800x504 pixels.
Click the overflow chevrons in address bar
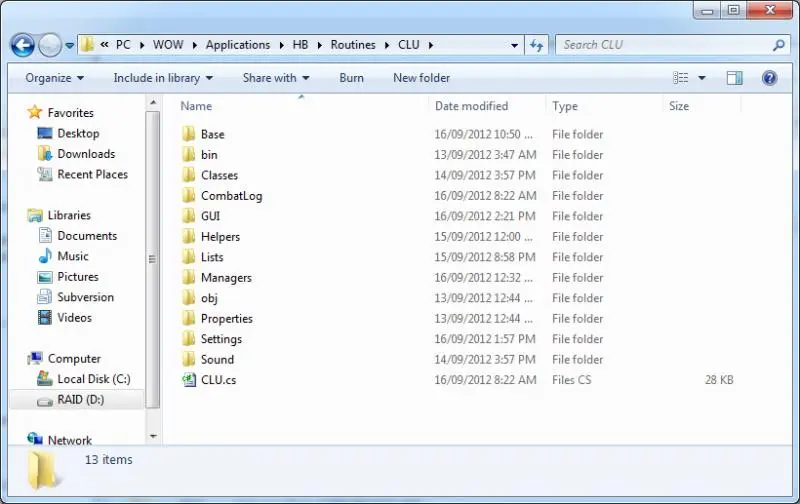pyautogui.click(x=104, y=45)
